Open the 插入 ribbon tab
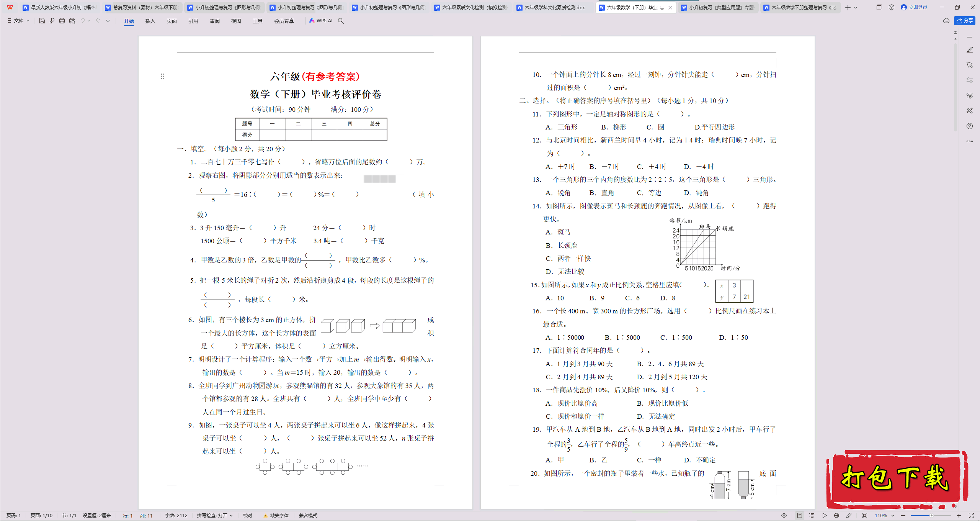Viewport: 980px width, 521px height. tap(150, 21)
